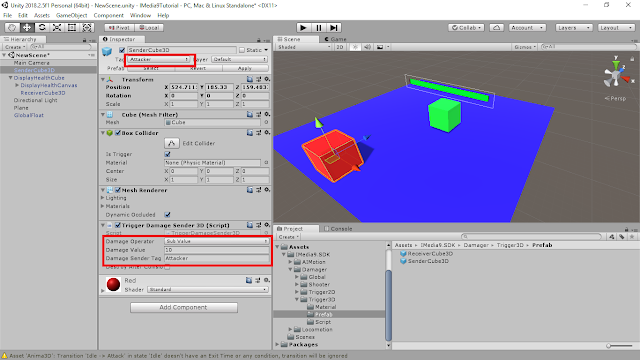Click the Pivot toggle button
640x360 pixels.
click(x=119, y=27)
